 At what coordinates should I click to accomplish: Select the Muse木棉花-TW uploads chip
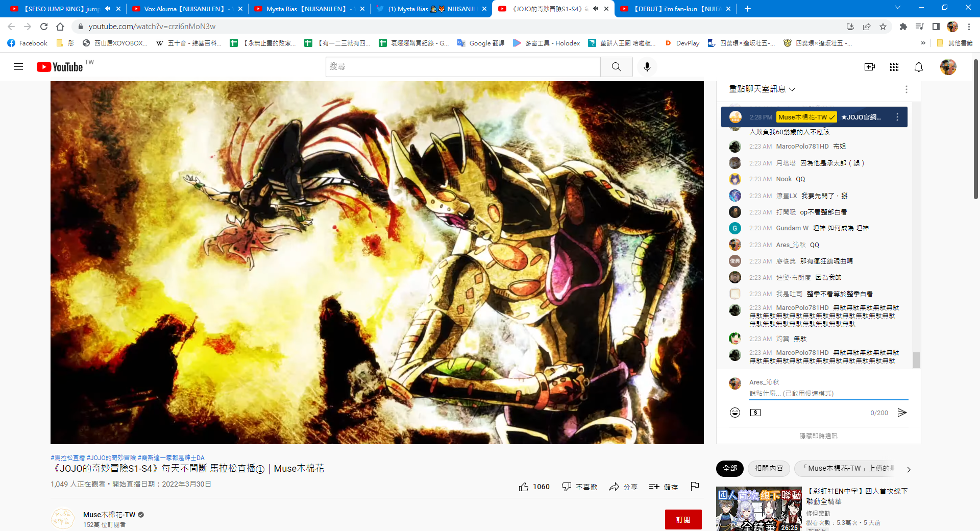coord(845,468)
